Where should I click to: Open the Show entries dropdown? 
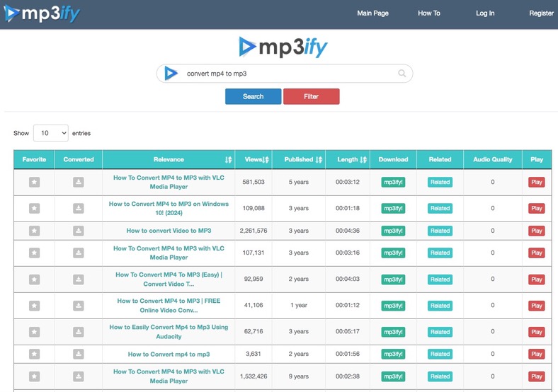coord(51,133)
